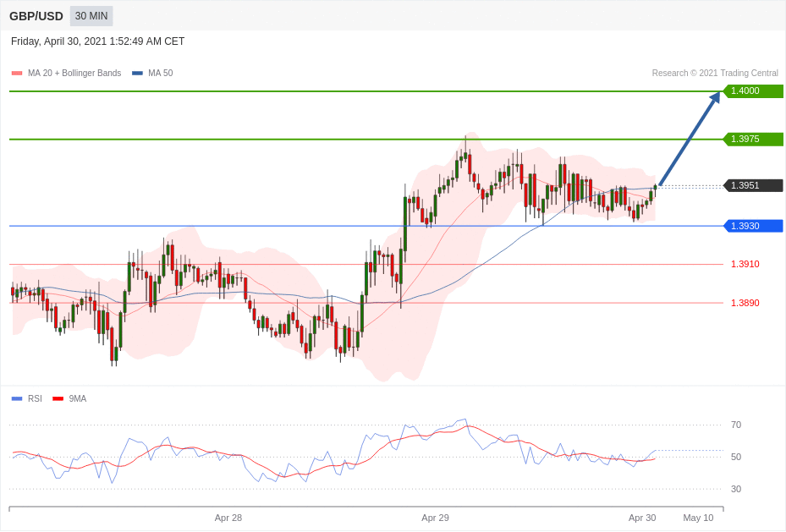Toggle the MA 50 legend label
The height and width of the screenshot is (532, 786).
click(x=160, y=74)
